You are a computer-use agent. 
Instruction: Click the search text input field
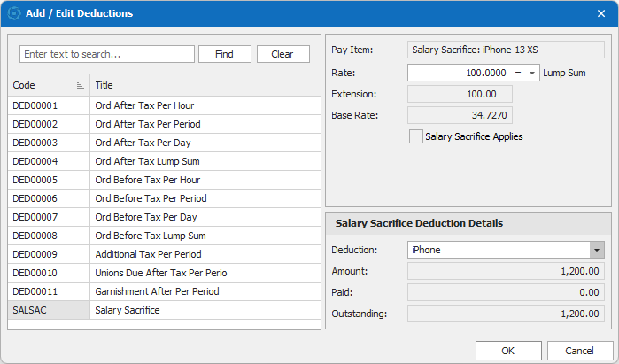(106, 54)
